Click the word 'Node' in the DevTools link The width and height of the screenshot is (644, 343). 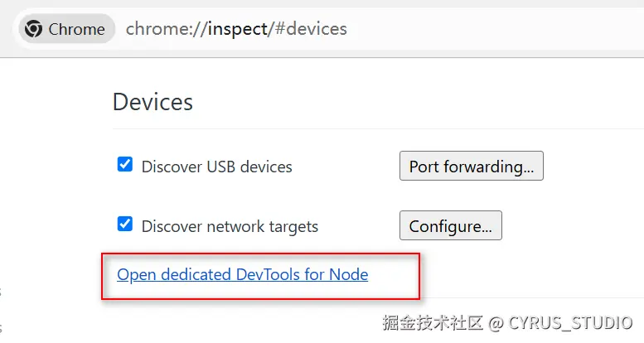(349, 274)
